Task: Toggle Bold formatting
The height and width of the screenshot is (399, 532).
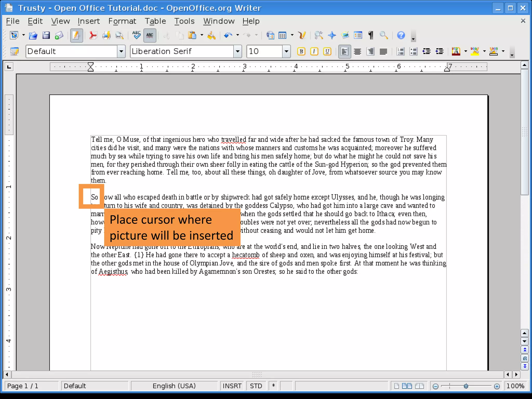Action: click(301, 51)
